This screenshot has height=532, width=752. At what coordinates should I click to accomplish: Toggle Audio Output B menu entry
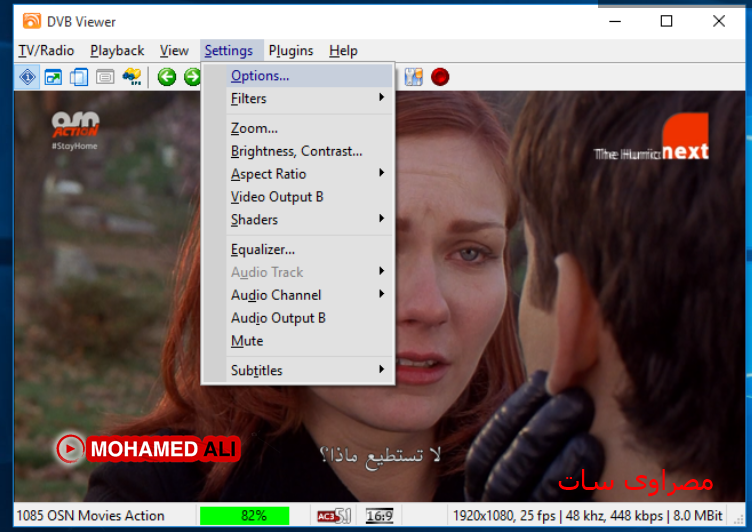[x=278, y=318]
